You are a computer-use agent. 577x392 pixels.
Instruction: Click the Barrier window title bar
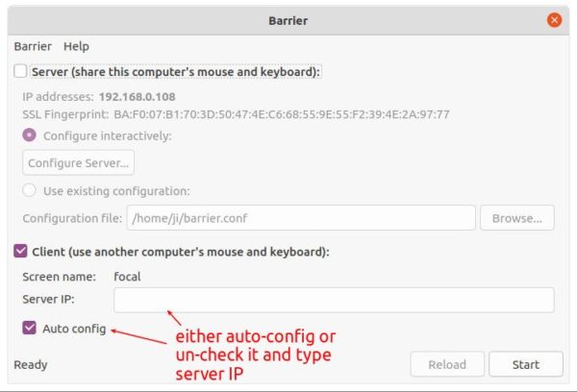pos(288,20)
